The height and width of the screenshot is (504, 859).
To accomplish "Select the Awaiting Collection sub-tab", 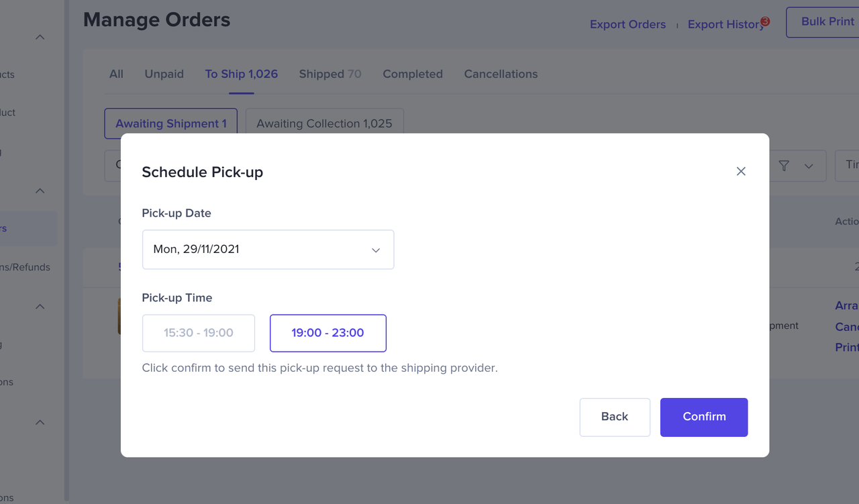I will click(x=324, y=123).
